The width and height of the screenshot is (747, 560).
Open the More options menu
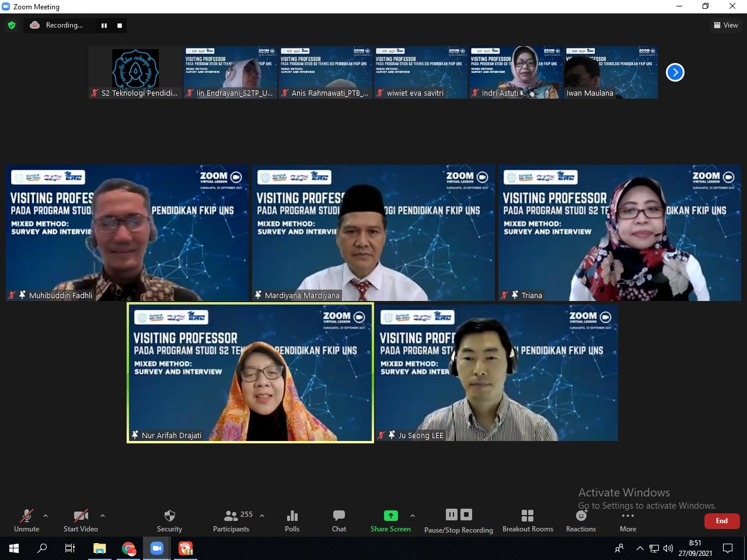pos(628,520)
